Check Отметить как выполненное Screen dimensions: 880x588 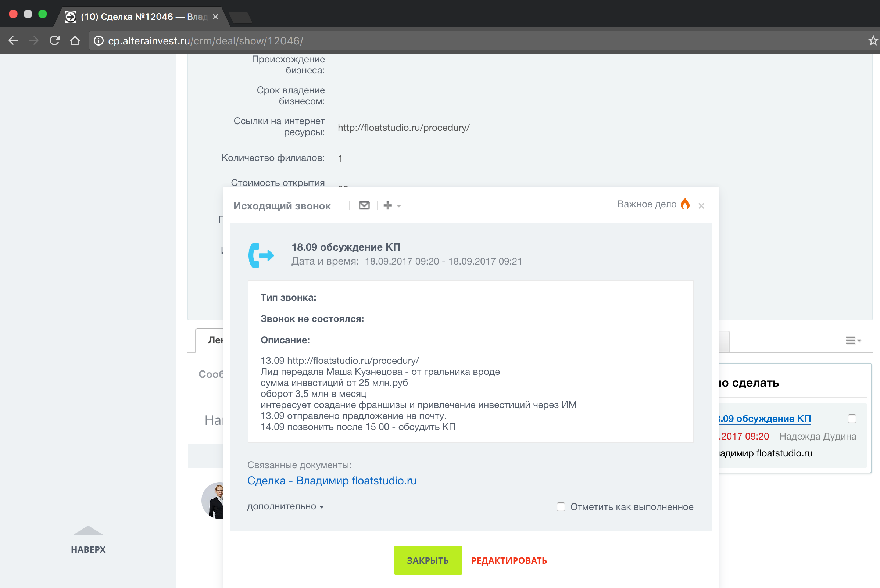(x=561, y=507)
